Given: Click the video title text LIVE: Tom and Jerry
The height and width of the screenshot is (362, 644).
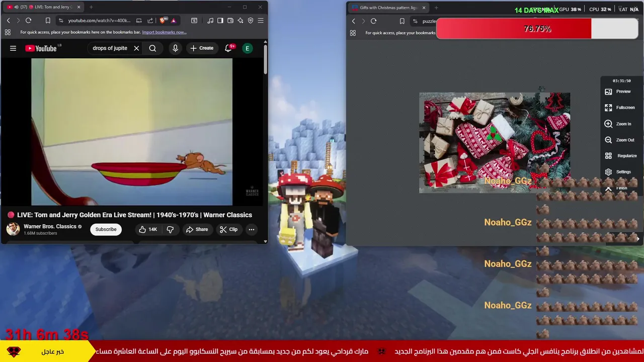Looking at the screenshot, I should [x=134, y=215].
